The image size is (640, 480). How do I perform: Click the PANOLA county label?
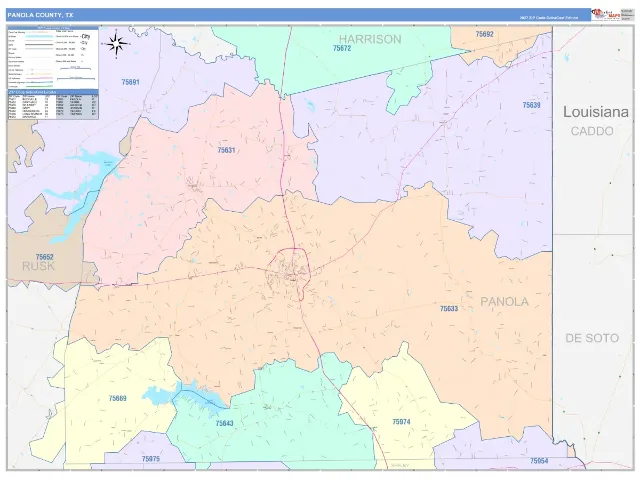point(504,302)
